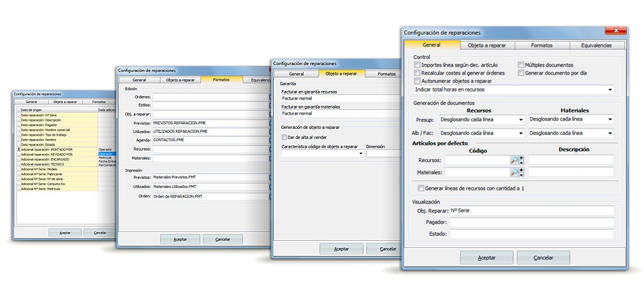
Task: Click the magnifier lookup icon for Recursos code
Action: click(x=514, y=160)
